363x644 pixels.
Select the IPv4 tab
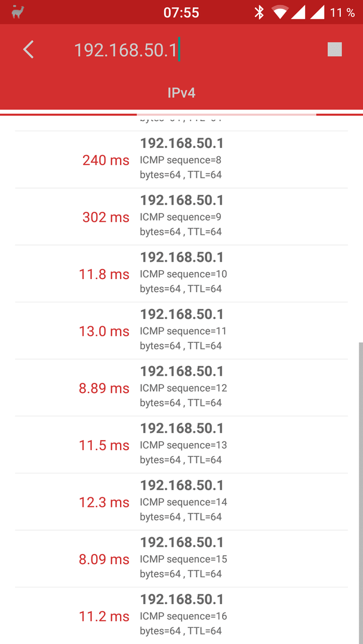181,93
